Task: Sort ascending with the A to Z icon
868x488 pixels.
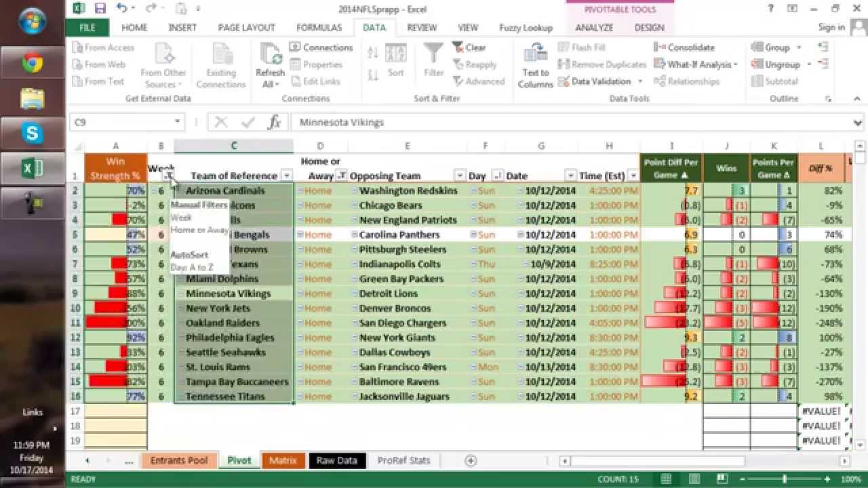Action: [x=373, y=53]
